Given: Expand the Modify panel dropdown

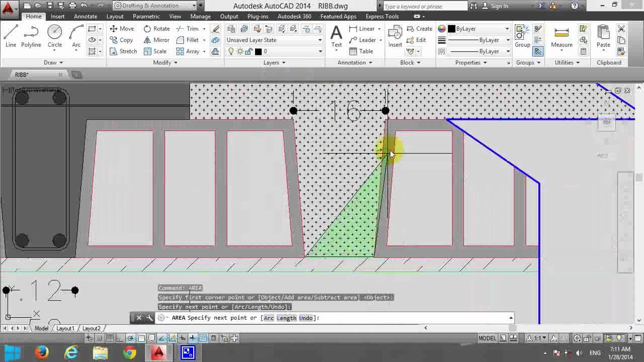Looking at the screenshot, I should pos(165,62).
